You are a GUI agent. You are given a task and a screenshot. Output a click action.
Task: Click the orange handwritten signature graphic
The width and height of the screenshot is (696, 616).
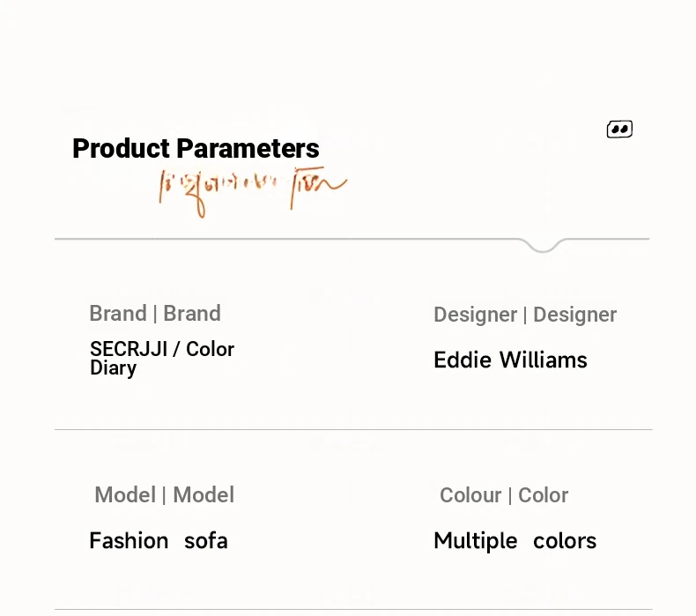tap(253, 192)
